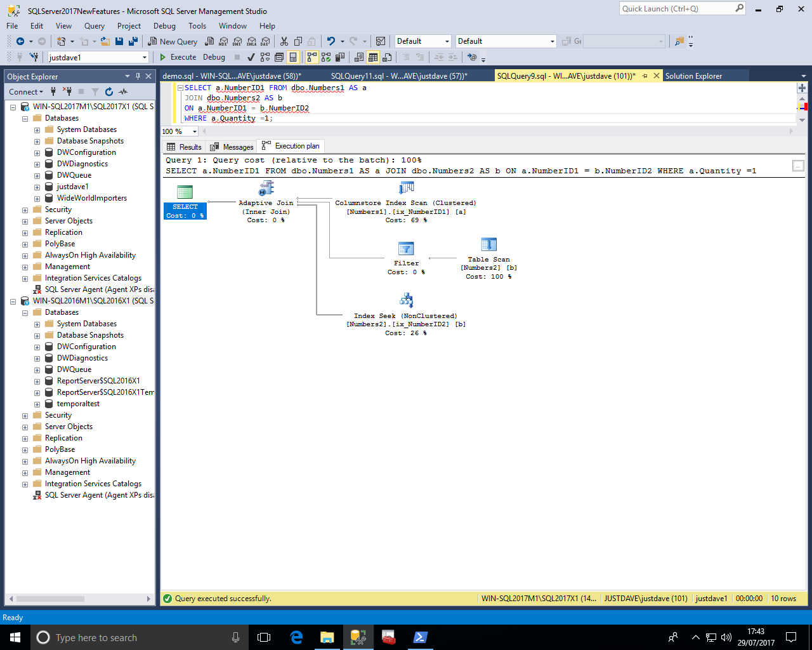Open the Connect dropdown in Object Explorer
Screen dimensions: 812x650
26,92
